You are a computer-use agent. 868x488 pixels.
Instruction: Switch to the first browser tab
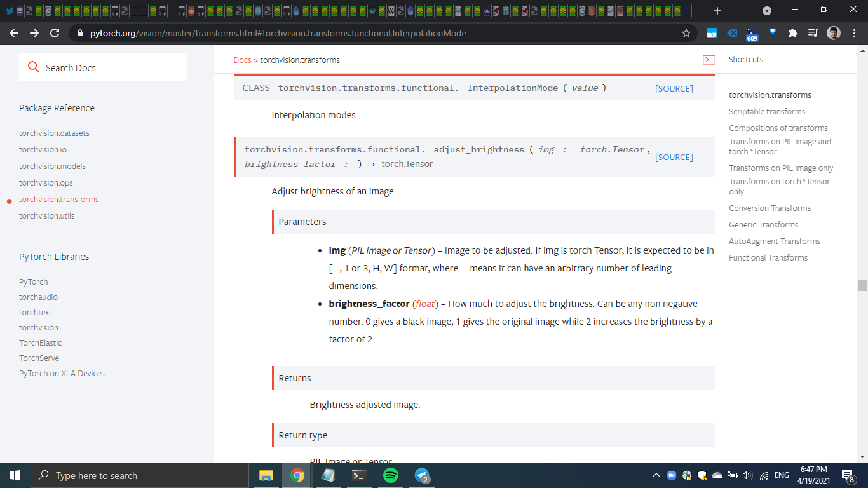pyautogui.click(x=9, y=10)
